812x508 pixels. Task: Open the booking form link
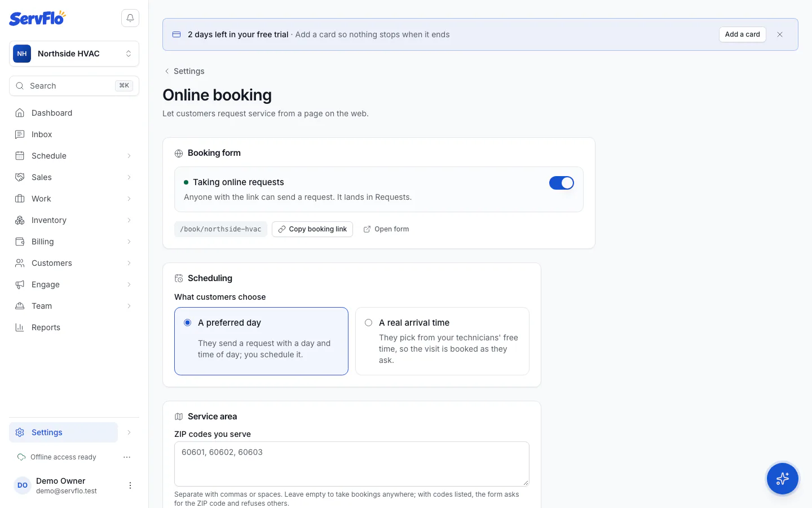[386, 229]
